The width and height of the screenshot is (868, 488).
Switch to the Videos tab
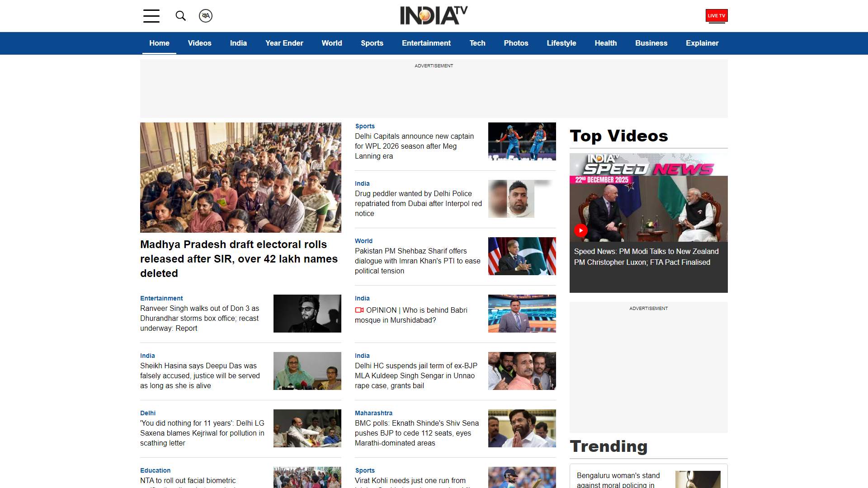199,43
